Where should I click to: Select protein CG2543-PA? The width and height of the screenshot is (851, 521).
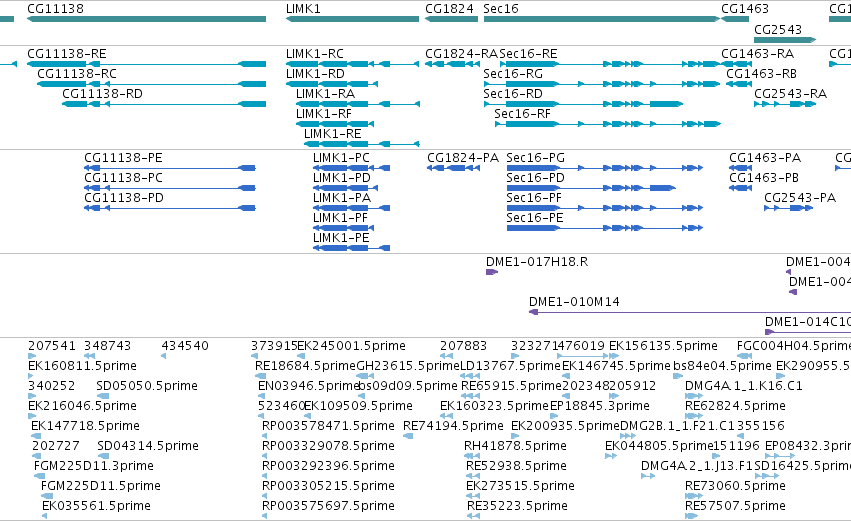[x=800, y=198]
